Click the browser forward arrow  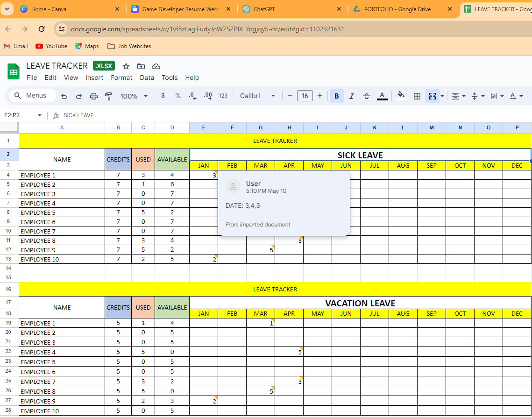click(25, 29)
